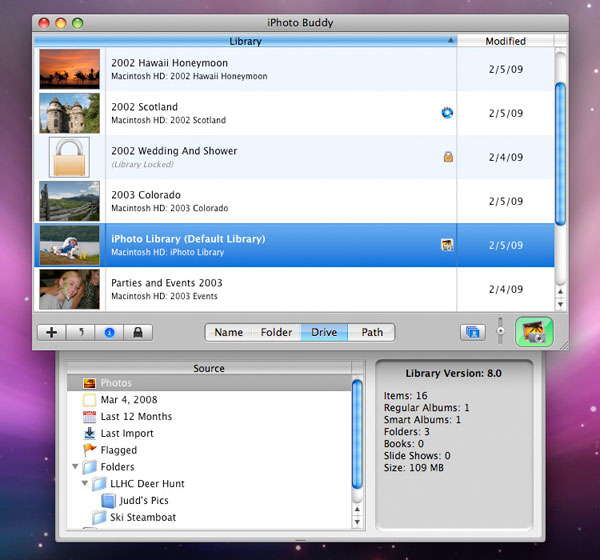
Task: Select Judd's Pics album label
Action: coord(143,501)
